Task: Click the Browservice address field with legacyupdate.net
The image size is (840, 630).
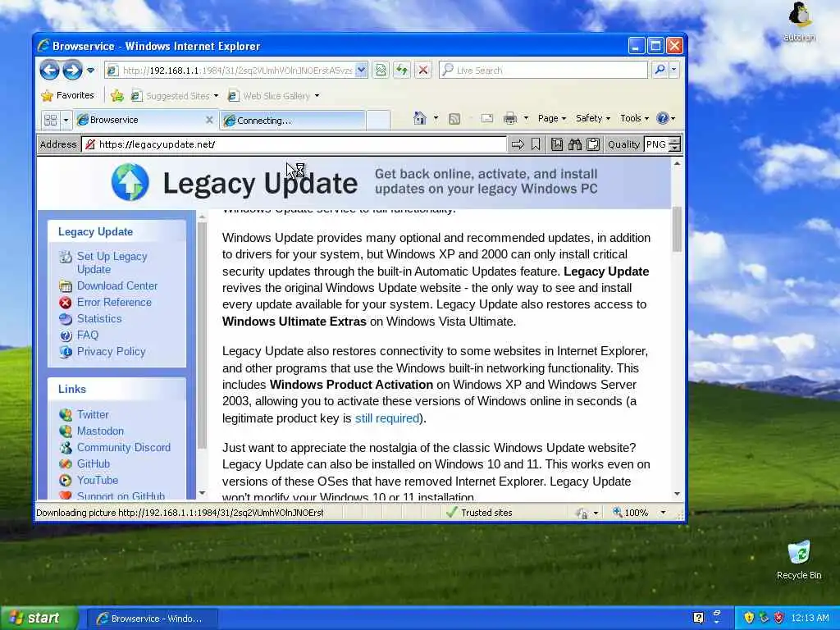Action: pyautogui.click(x=294, y=144)
